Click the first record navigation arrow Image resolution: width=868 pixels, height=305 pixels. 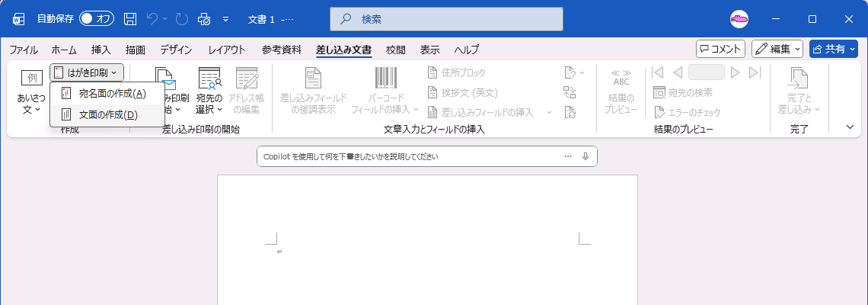click(658, 72)
